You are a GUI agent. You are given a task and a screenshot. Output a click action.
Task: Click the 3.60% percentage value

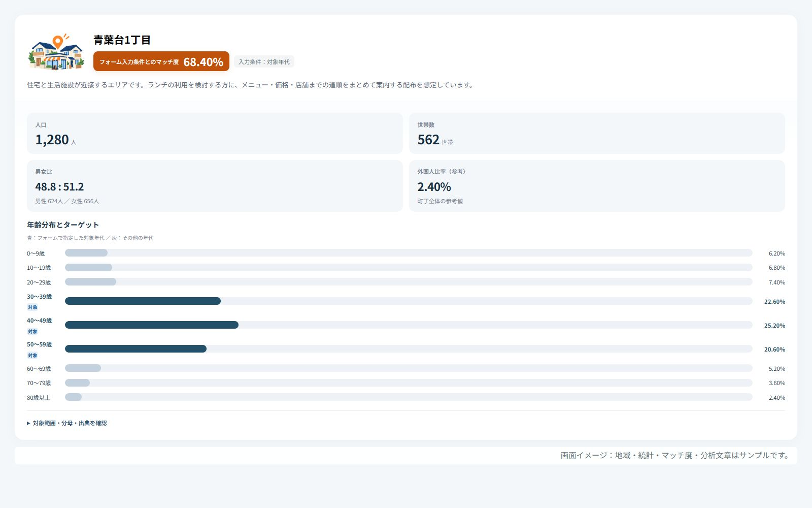(776, 383)
